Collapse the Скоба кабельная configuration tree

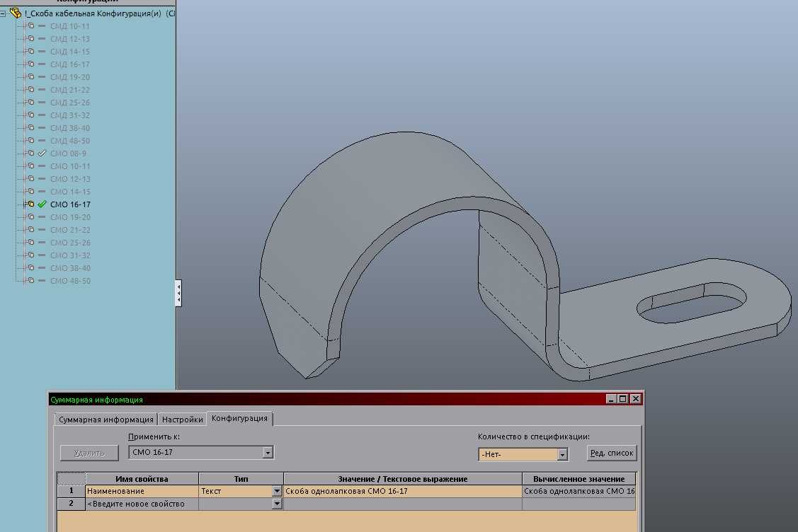click(x=3, y=13)
